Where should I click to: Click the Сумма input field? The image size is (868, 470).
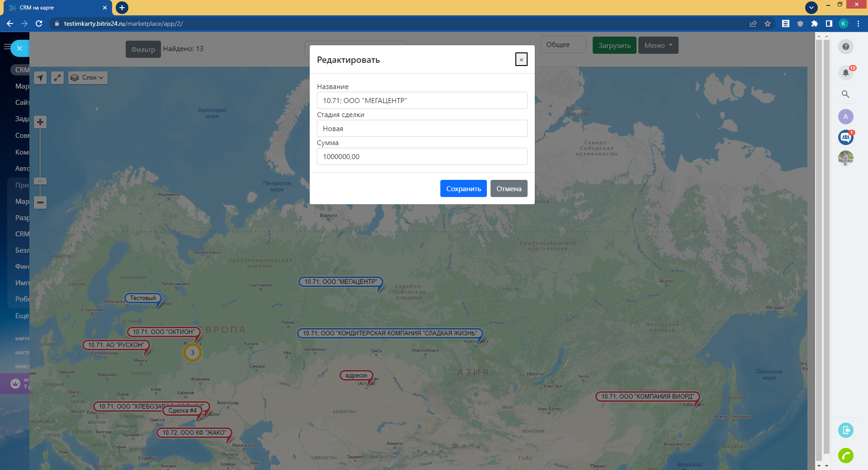click(422, 156)
